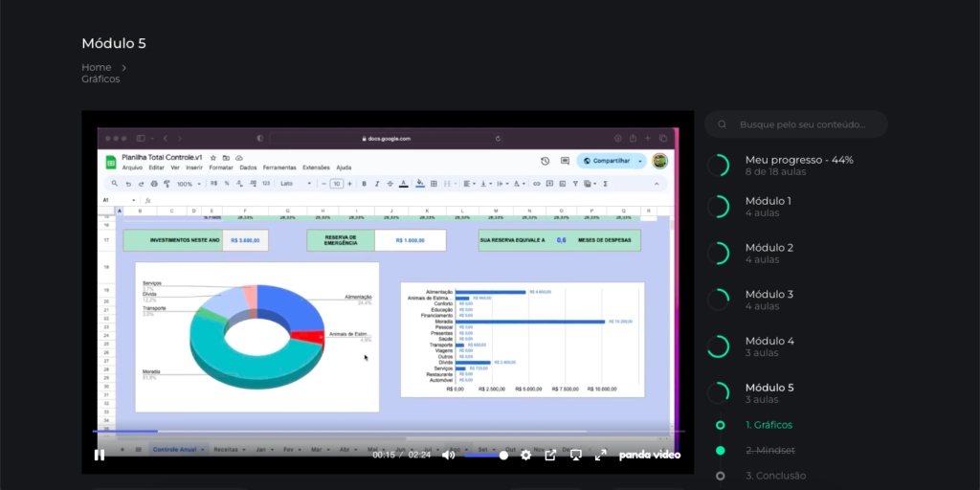The height and width of the screenshot is (490, 980).
Task: Click the 'Busque pelo seu conteúdo' search field
Action: (x=802, y=124)
